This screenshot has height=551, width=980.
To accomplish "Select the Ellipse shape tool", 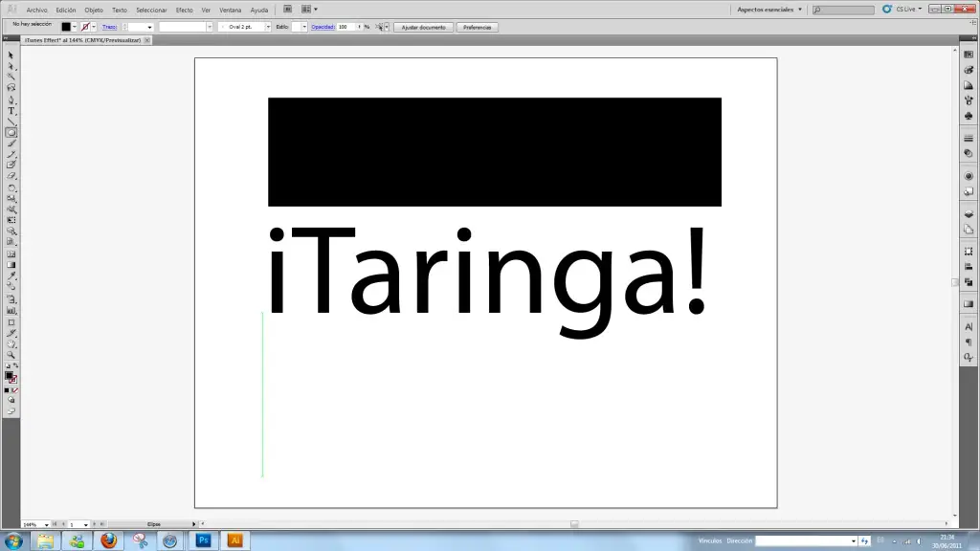I will click(x=11, y=133).
